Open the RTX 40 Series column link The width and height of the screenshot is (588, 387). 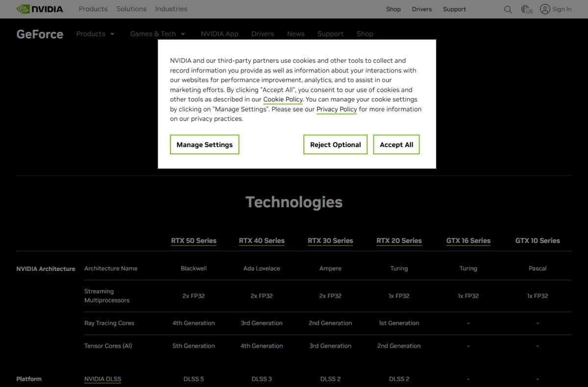[x=262, y=241]
